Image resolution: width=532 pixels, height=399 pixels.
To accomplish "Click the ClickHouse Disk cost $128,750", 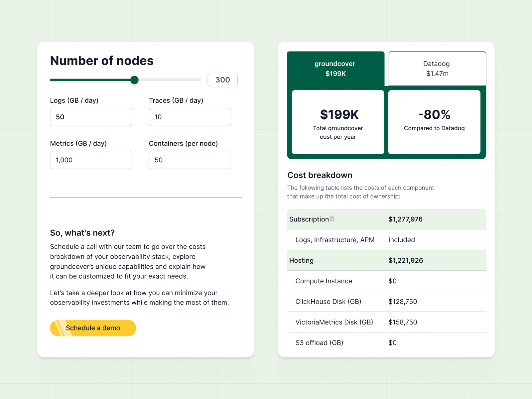I will click(403, 302).
